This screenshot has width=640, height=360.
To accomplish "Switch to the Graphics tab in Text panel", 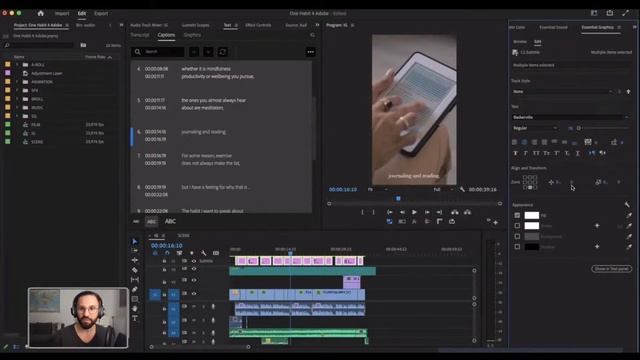I will click(192, 35).
